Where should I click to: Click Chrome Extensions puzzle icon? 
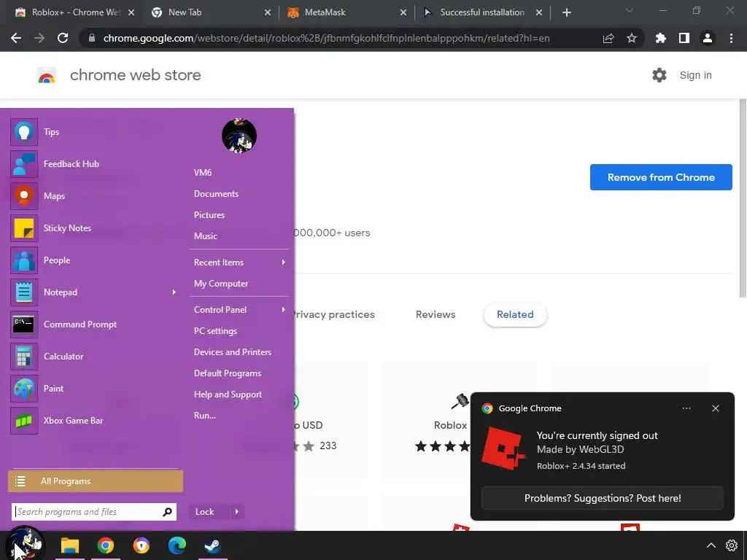[x=660, y=38]
